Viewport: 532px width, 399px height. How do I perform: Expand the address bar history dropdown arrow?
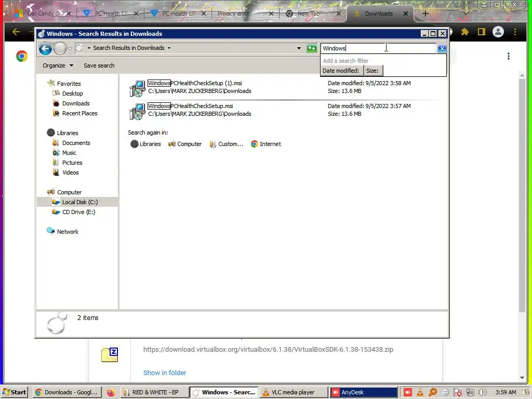pyautogui.click(x=299, y=48)
